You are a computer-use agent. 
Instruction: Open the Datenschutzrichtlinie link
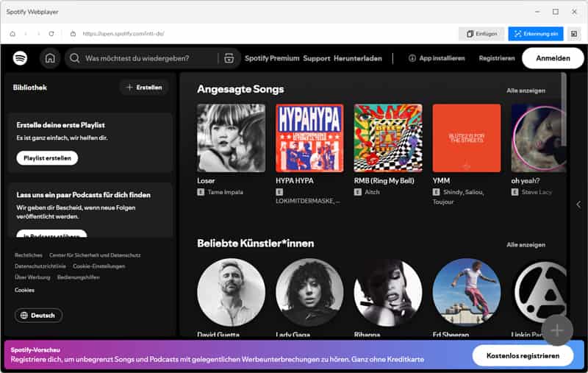point(40,266)
